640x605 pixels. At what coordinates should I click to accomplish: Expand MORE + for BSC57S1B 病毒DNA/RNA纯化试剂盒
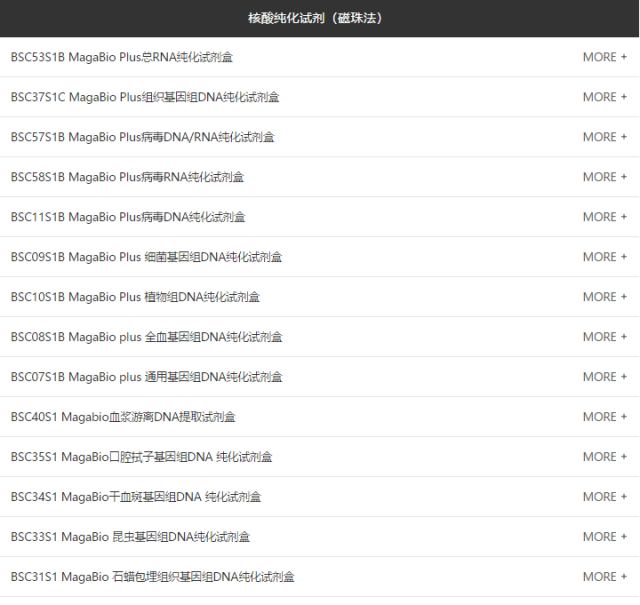point(604,137)
